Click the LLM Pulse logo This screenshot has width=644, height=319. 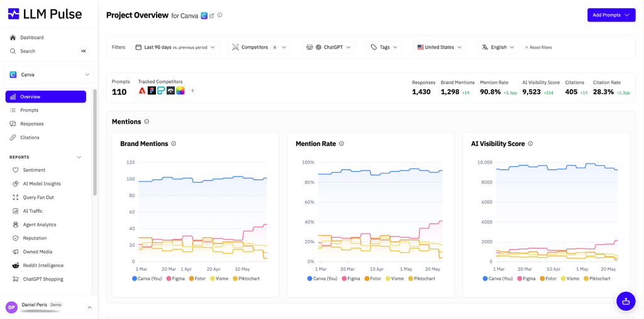[45, 14]
